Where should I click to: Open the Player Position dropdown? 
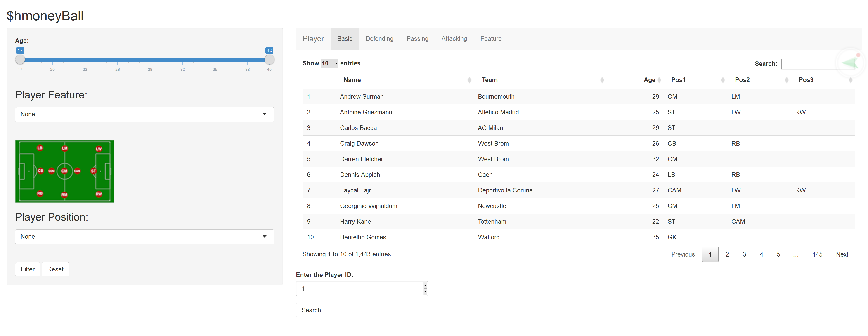coord(144,237)
